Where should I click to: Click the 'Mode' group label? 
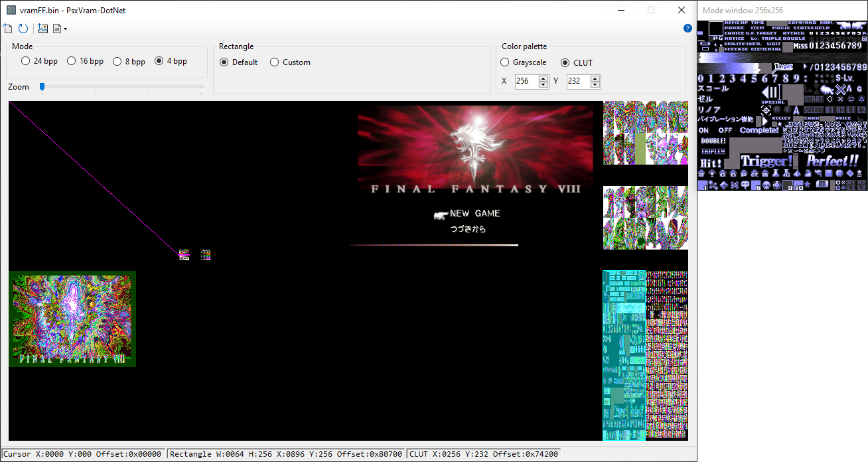point(23,46)
